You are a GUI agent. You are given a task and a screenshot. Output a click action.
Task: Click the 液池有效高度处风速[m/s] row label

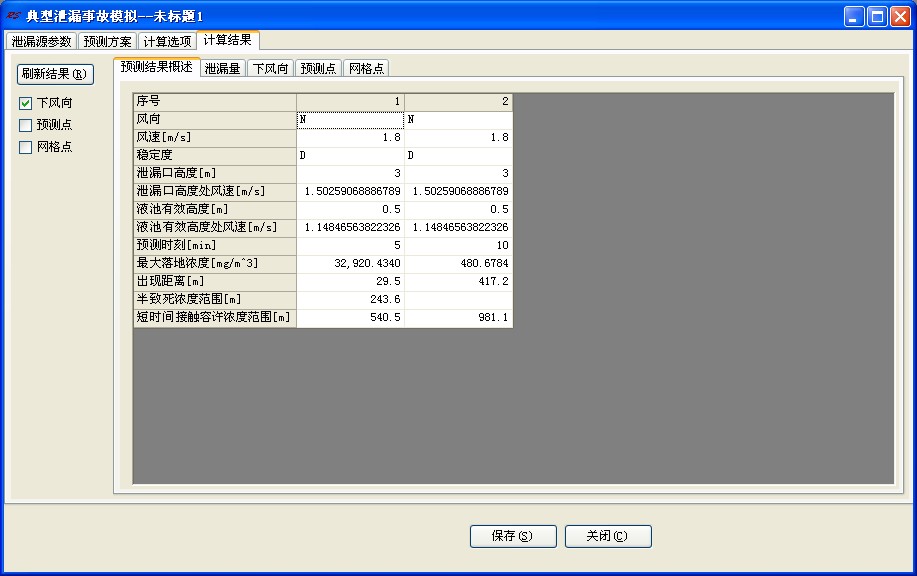[x=215, y=227]
